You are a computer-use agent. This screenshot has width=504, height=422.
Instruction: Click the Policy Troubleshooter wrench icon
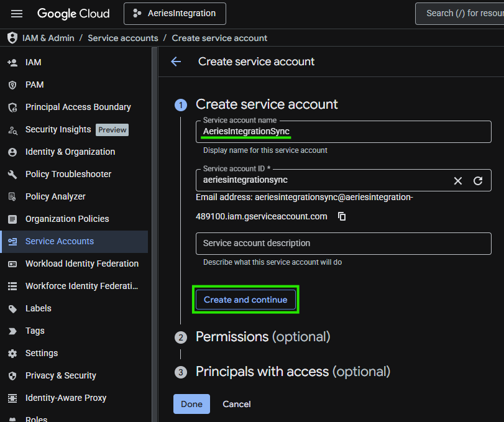[x=12, y=175]
